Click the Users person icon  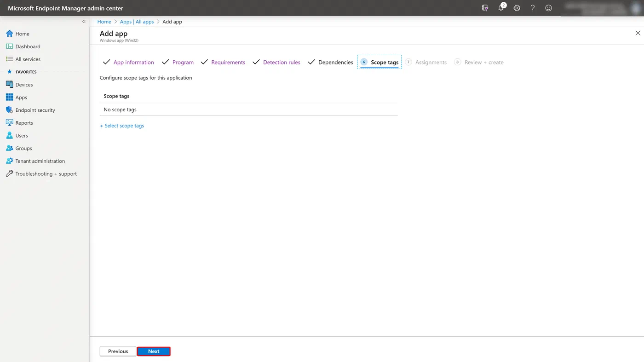coord(9,136)
